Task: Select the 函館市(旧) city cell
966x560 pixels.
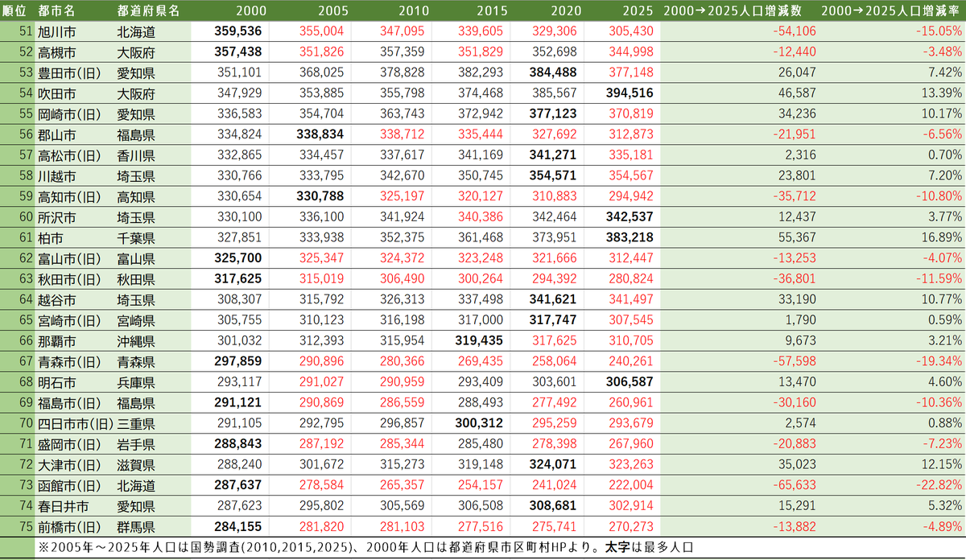Action: coord(69,485)
